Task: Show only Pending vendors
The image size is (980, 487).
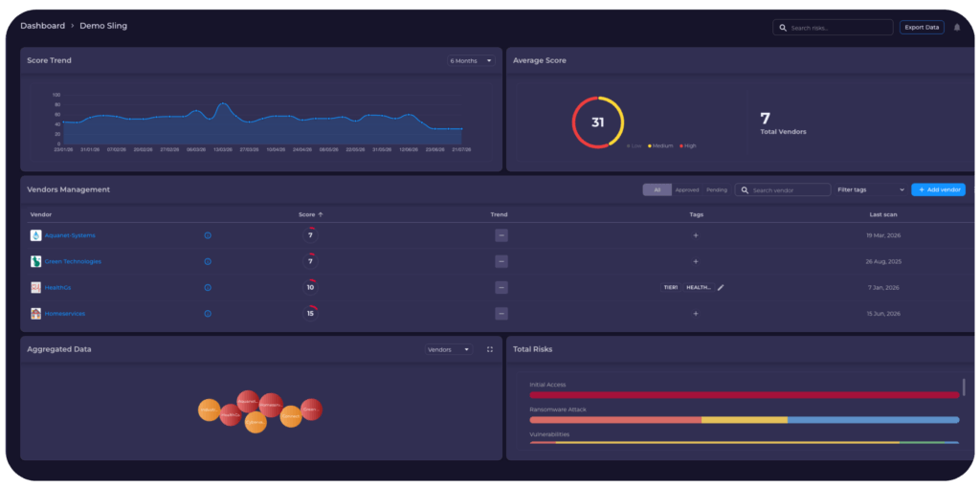Action: pos(716,189)
